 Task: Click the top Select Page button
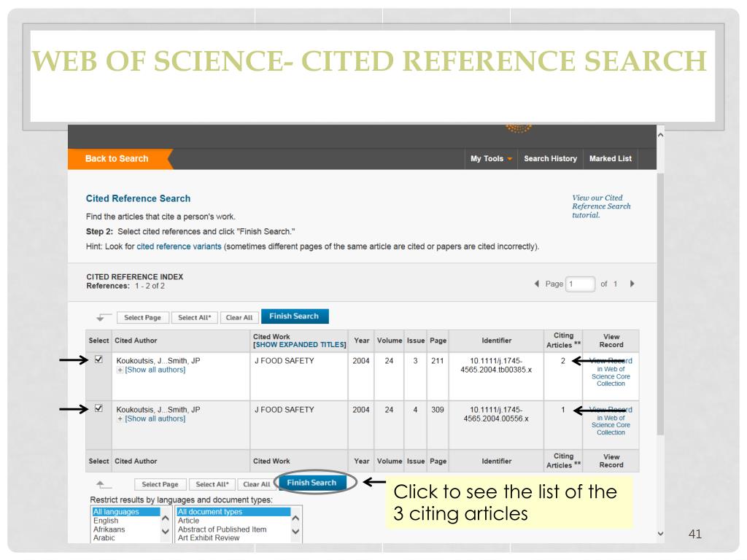click(142, 318)
